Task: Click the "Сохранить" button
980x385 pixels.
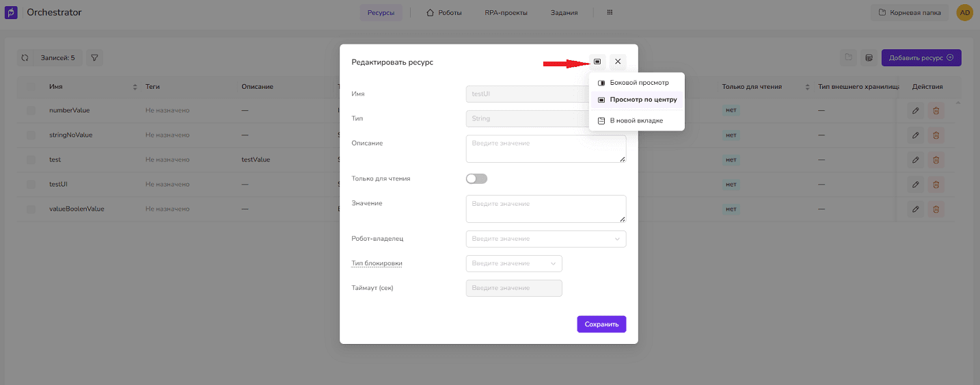Action: 601,324
